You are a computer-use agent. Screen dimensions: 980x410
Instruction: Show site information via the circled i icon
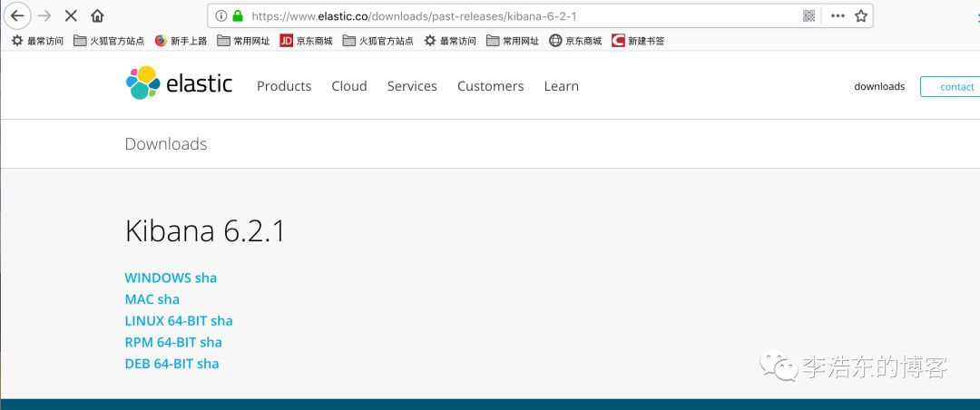click(220, 15)
